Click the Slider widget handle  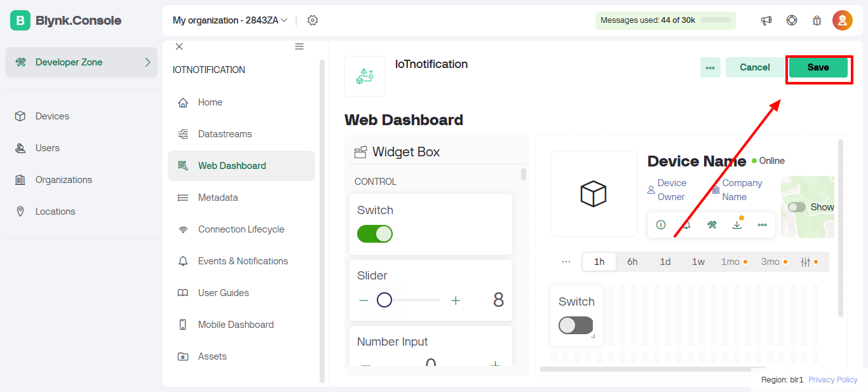coord(384,300)
